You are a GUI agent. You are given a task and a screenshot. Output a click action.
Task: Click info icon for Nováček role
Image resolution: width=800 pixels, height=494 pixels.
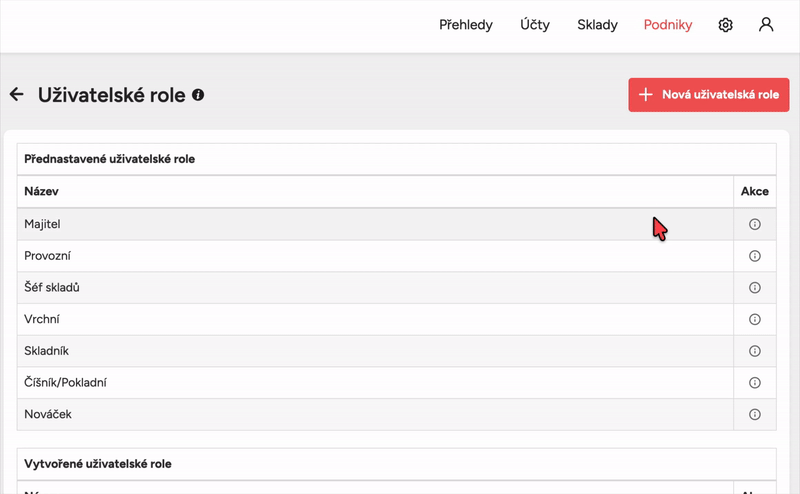pyautogui.click(x=754, y=414)
